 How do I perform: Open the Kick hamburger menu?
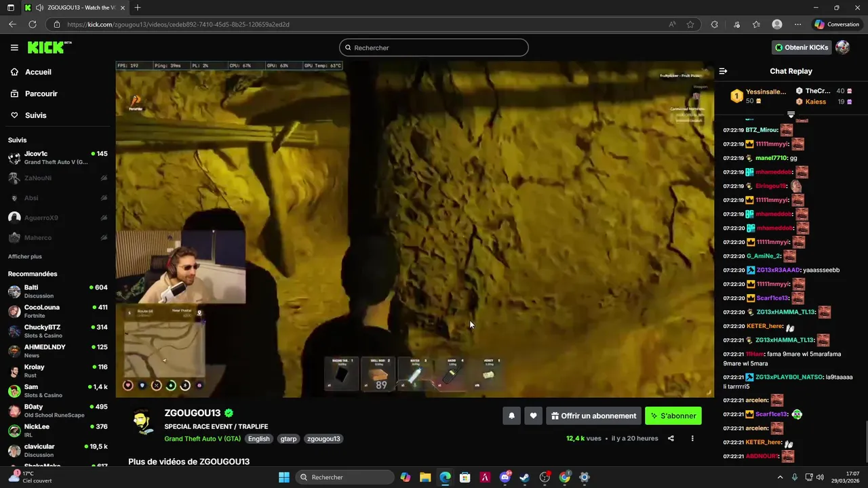point(14,47)
